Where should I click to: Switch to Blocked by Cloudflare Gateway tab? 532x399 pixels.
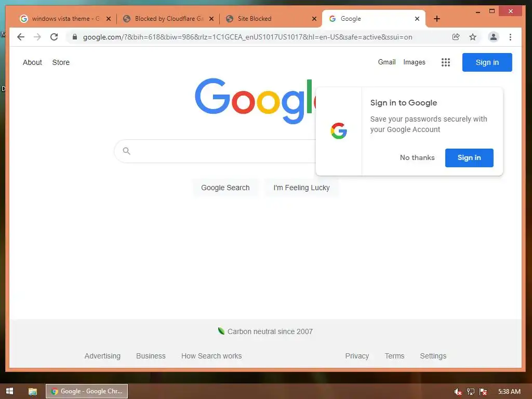tap(168, 19)
